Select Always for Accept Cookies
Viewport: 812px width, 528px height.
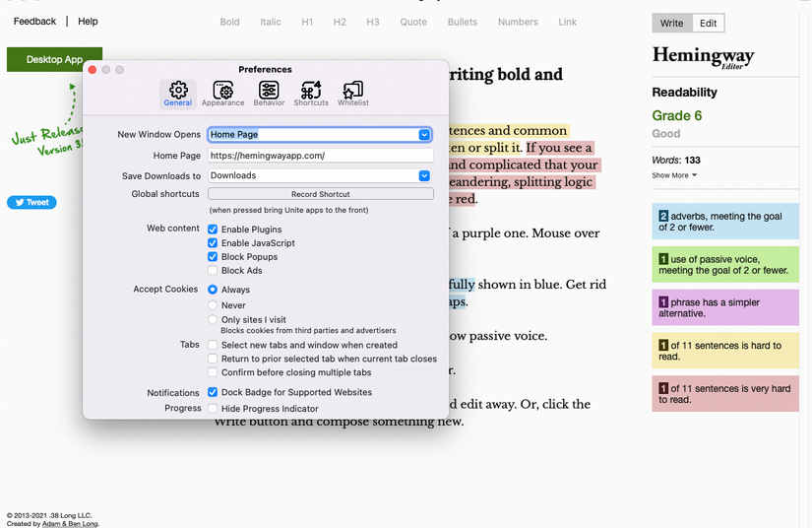(213, 290)
